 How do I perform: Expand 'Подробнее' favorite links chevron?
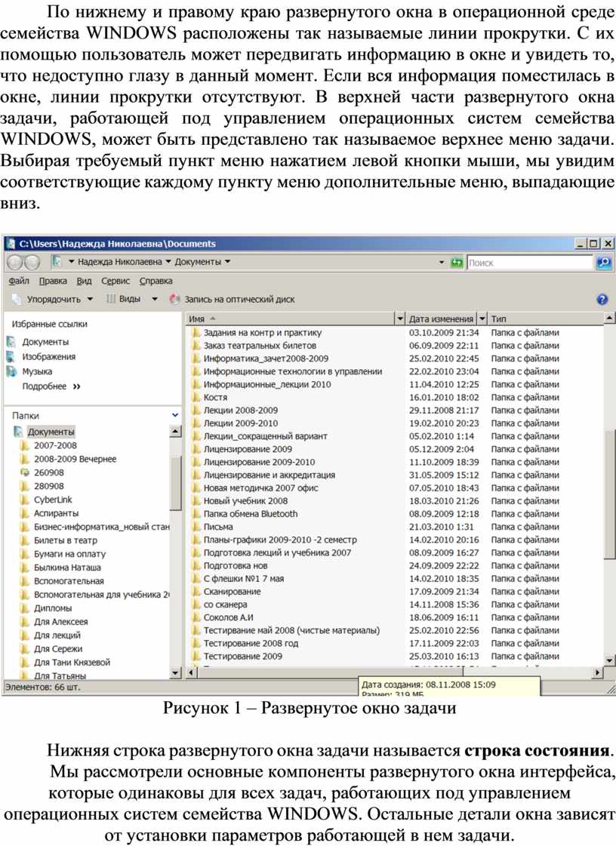tap(76, 386)
